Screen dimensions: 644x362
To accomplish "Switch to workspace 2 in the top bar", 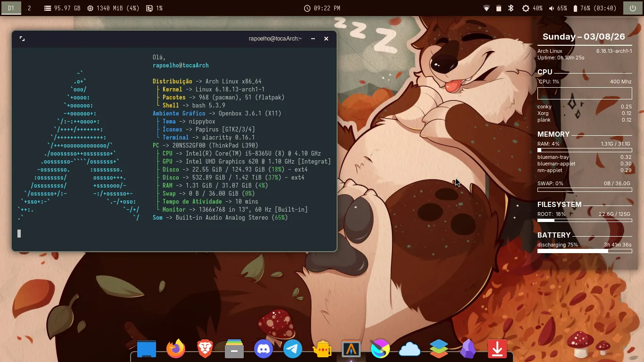I will coord(29,8).
